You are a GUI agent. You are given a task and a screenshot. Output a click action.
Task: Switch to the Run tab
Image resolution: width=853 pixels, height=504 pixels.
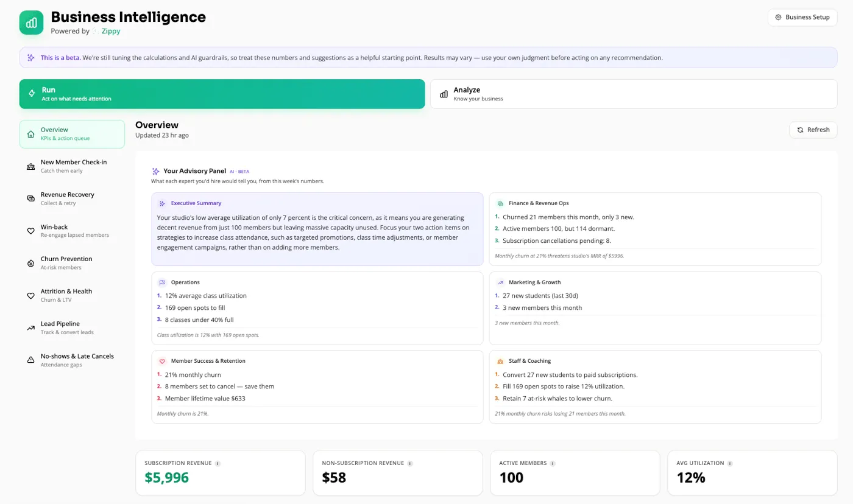click(x=222, y=94)
